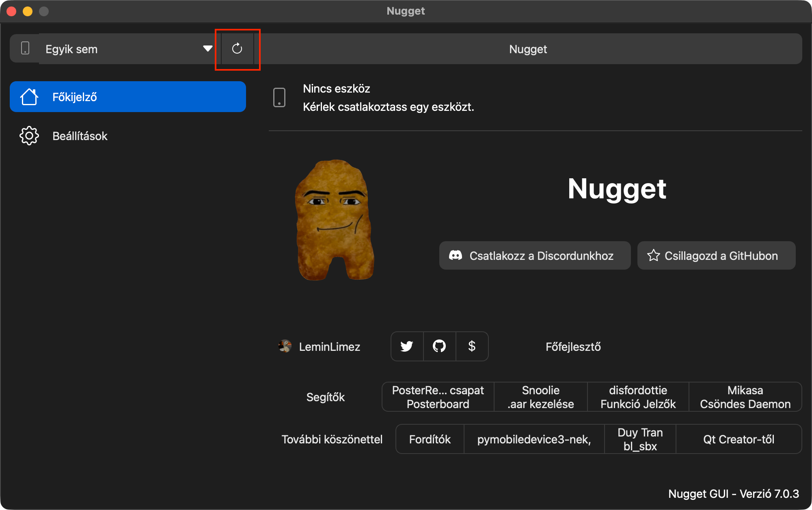Click the dollar donate icon
This screenshot has width=812, height=510.
[x=472, y=346]
